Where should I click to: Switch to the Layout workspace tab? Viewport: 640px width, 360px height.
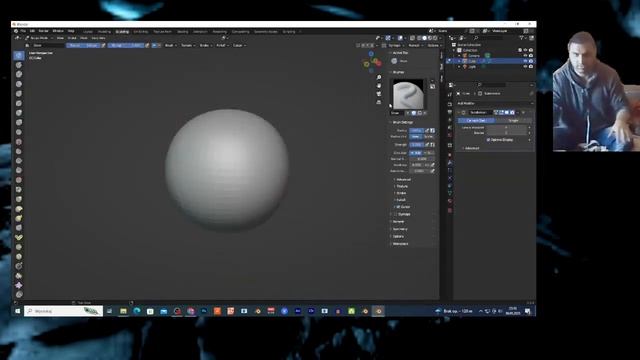[x=88, y=31]
